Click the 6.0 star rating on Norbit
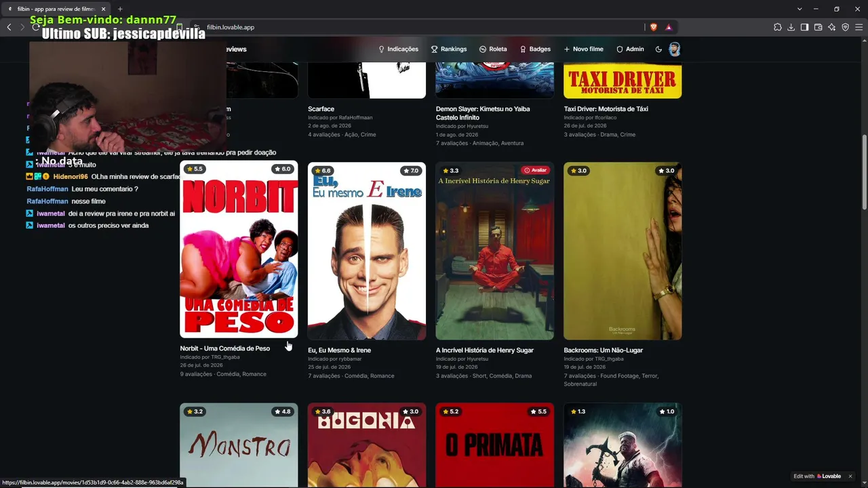 click(282, 169)
